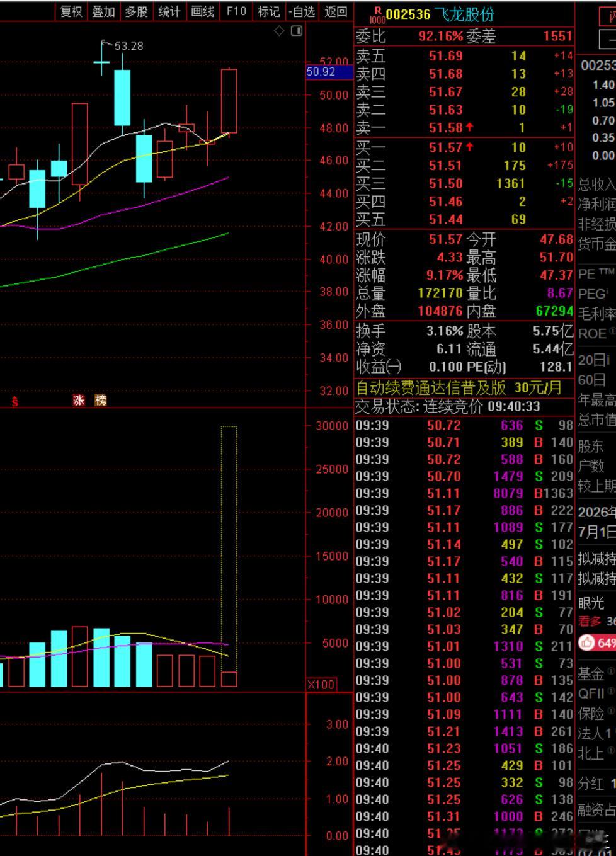Select the 买四 row at 51.46

(465, 202)
